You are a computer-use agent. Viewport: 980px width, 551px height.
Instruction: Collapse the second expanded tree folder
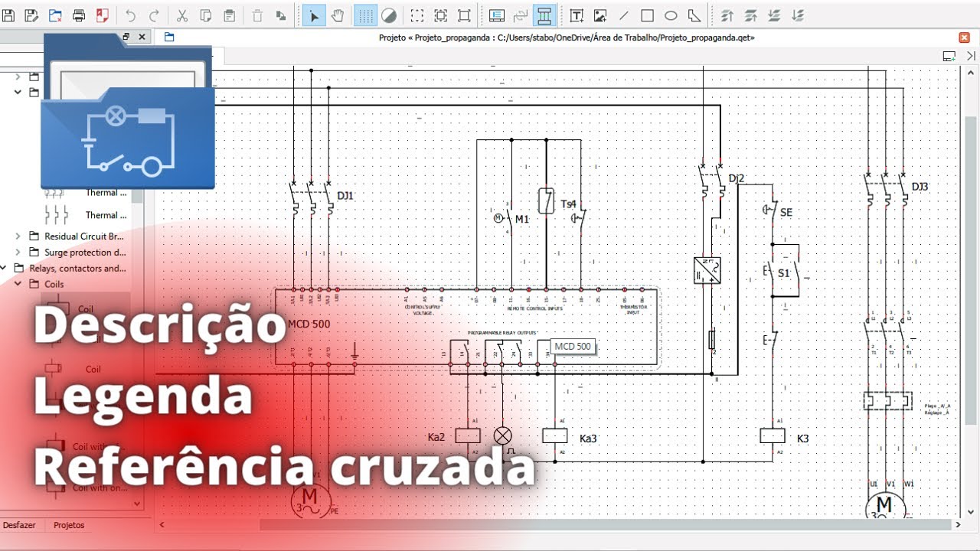18,92
